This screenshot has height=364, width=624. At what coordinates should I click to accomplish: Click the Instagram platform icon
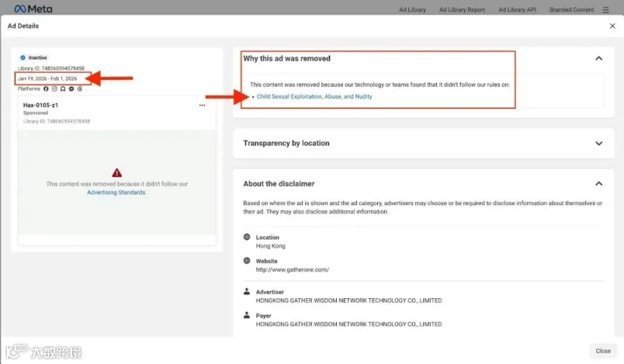click(x=55, y=89)
